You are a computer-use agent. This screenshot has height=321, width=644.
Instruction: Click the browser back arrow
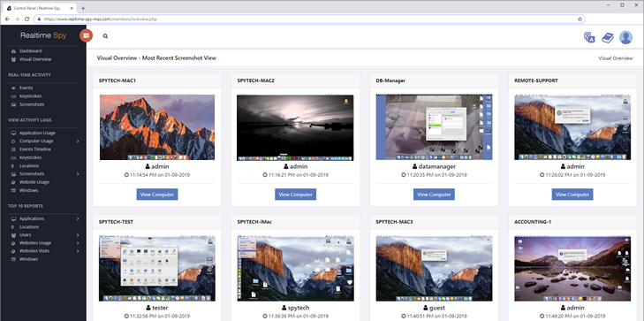click(7, 19)
